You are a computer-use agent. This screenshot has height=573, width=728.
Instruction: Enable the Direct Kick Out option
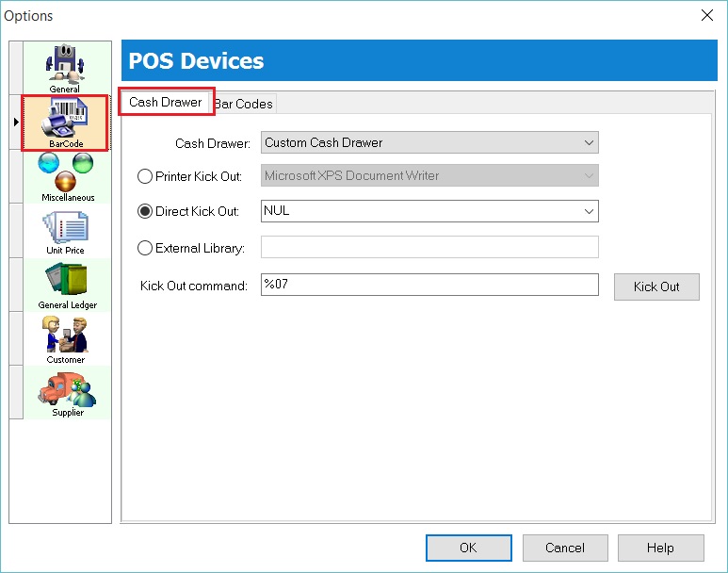tap(145, 212)
